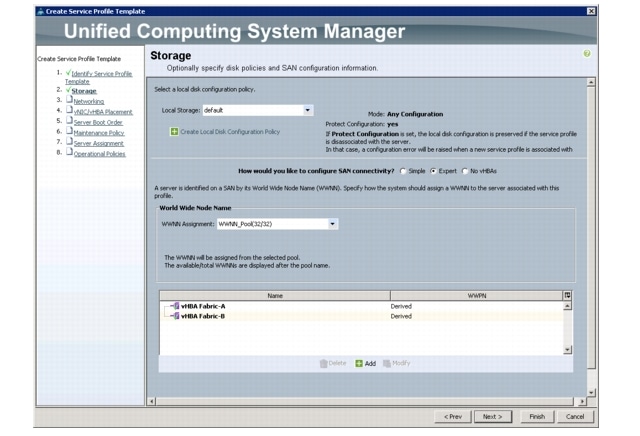Screen dimensions: 640x436
Task: Click the Name column header
Action: click(275, 296)
